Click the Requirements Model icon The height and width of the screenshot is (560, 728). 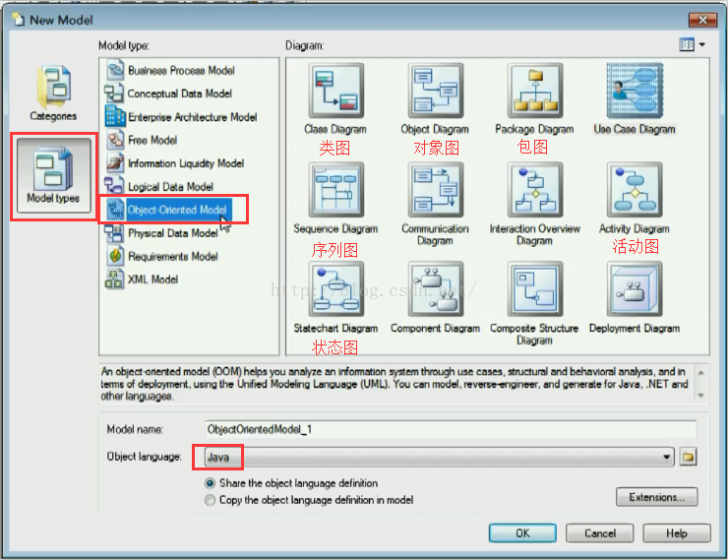point(115,256)
